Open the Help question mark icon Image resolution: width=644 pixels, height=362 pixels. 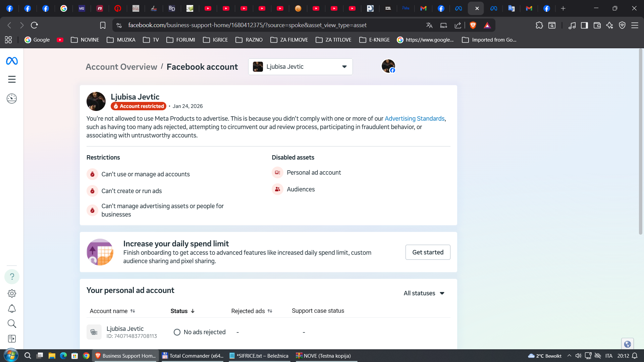coord(12,277)
